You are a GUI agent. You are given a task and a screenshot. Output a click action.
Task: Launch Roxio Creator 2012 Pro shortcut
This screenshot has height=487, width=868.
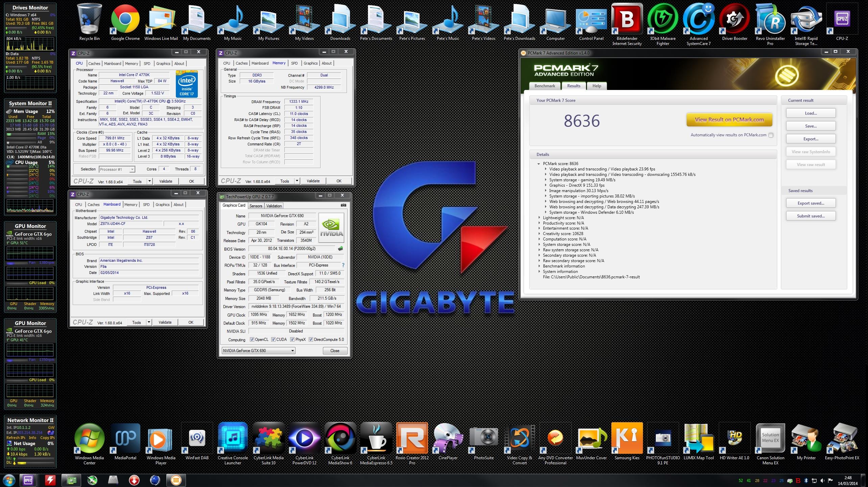coord(412,444)
